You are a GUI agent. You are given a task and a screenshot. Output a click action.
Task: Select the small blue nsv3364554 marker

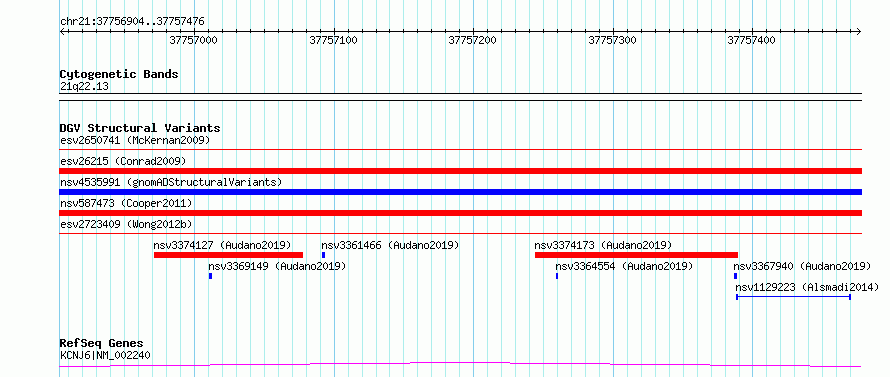557,276
